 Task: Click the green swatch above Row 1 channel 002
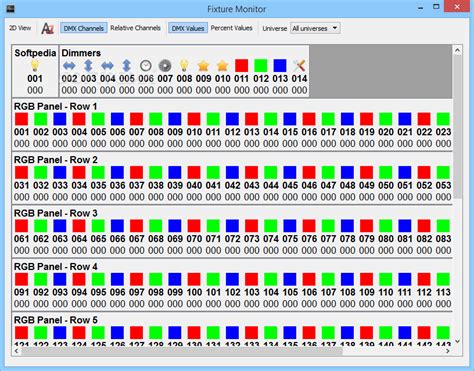(41, 119)
